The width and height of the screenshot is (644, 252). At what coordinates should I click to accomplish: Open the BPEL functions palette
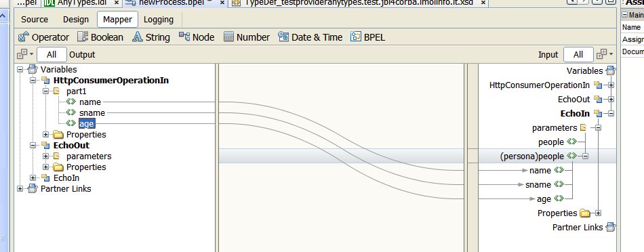click(x=367, y=37)
